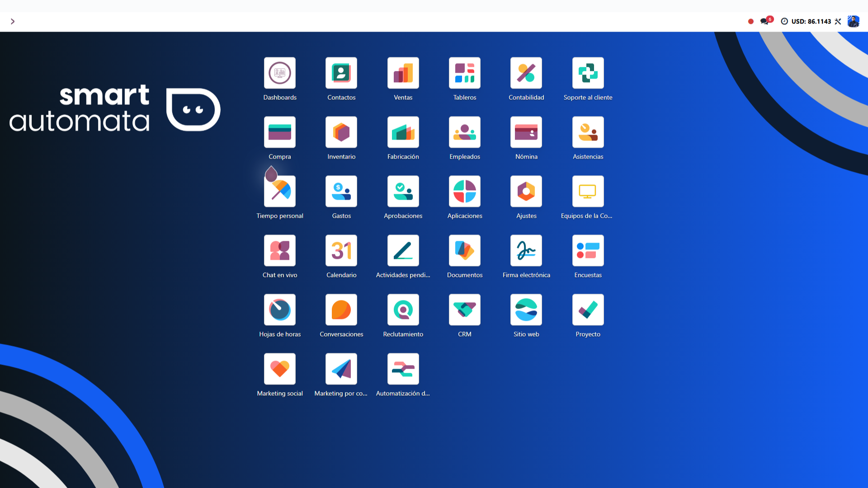Viewport: 868px width, 488px height.
Task: Expand the top-left chevron menu
Action: coord(13,21)
